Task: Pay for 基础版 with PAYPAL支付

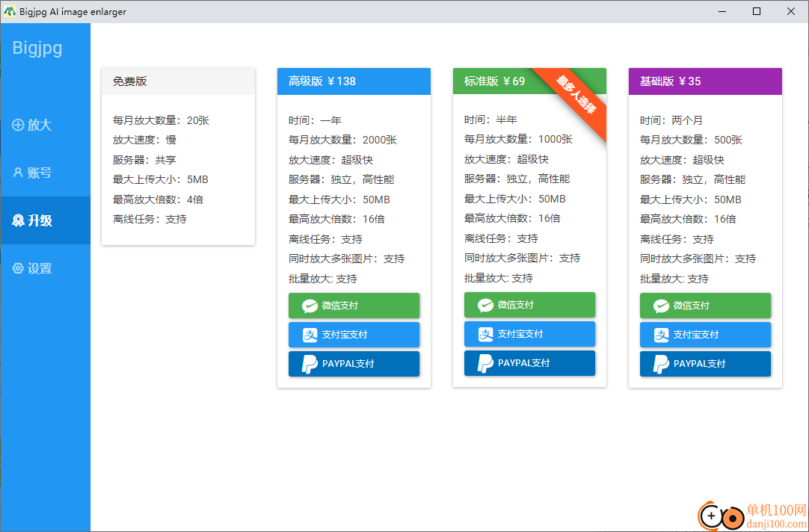Action: 705,364
